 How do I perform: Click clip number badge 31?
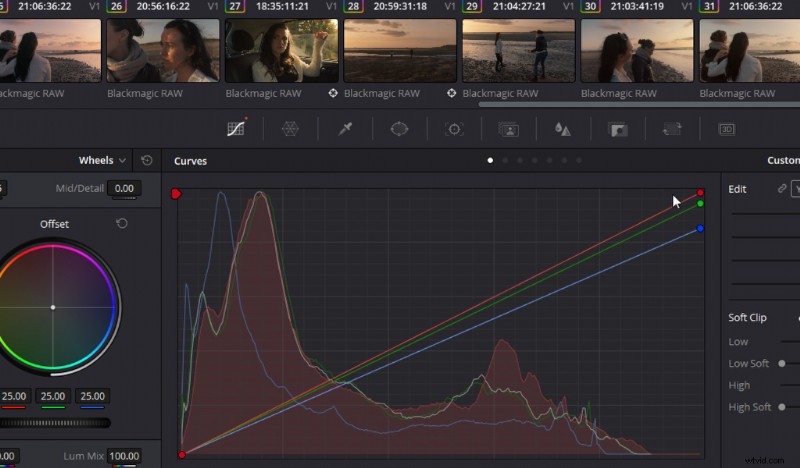pos(709,6)
